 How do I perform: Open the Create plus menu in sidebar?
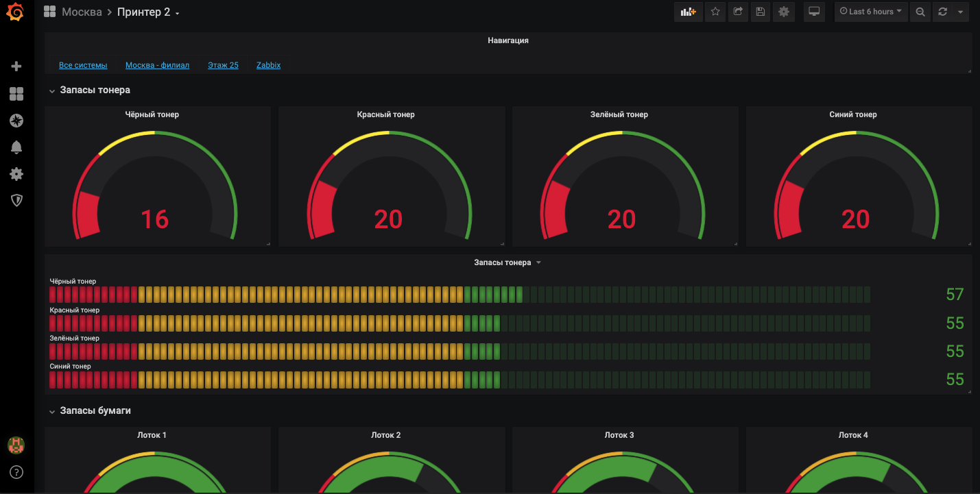(x=16, y=66)
